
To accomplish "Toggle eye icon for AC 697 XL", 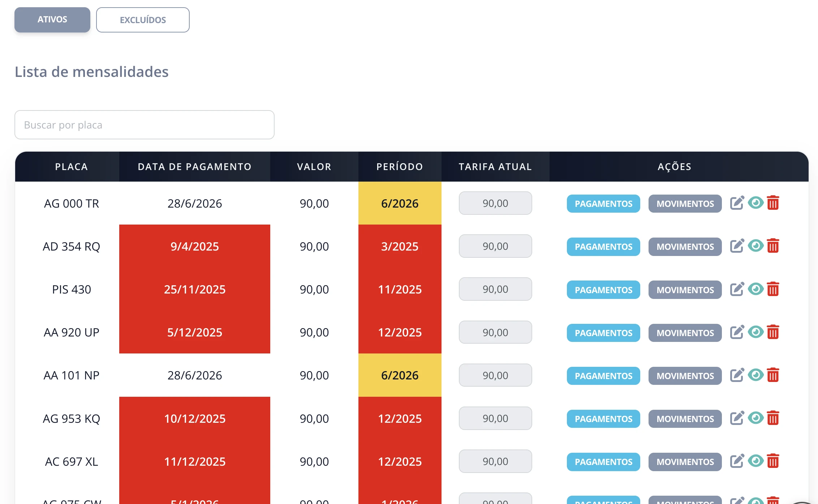I will tap(755, 461).
